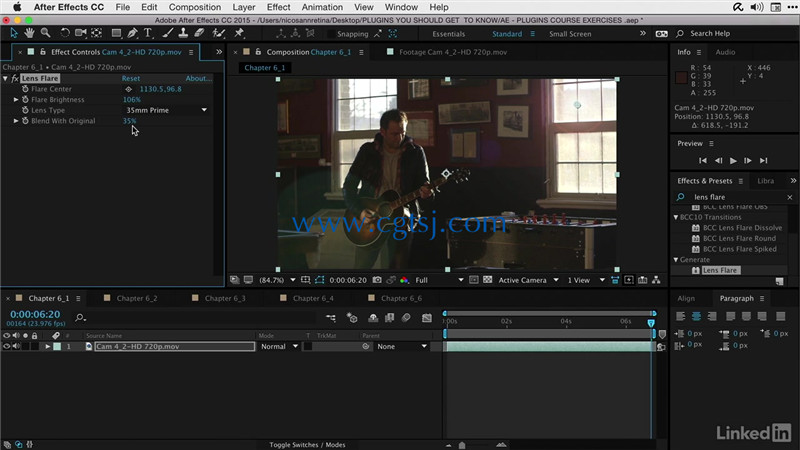Select the Brush tool
Viewport: 800px width, 450px height.
[x=167, y=33]
